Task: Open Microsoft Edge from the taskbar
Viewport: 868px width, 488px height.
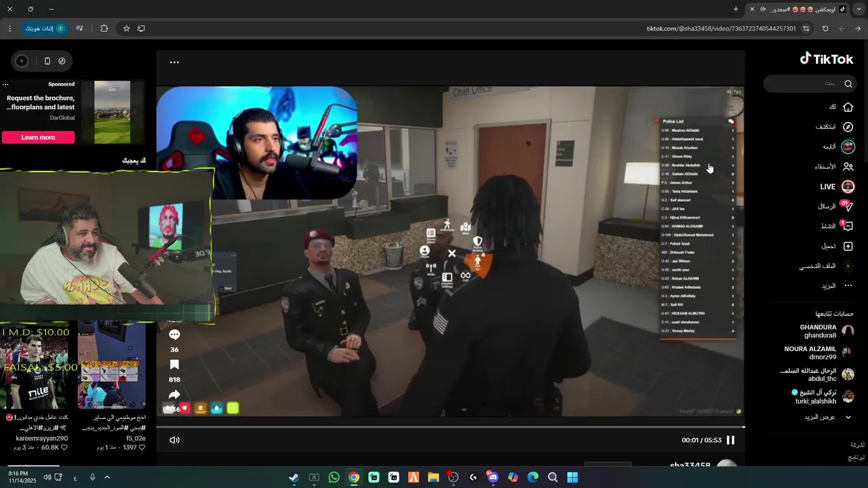Action: (533, 477)
